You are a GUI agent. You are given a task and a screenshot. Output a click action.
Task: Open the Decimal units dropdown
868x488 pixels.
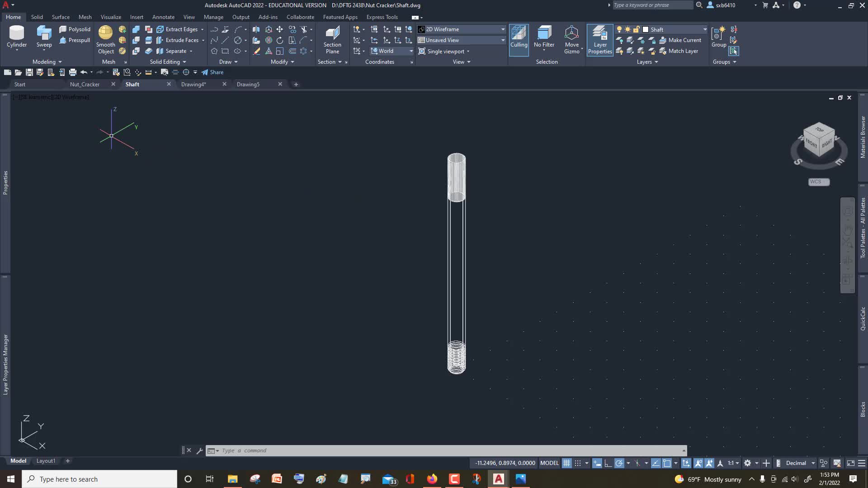[800, 463]
